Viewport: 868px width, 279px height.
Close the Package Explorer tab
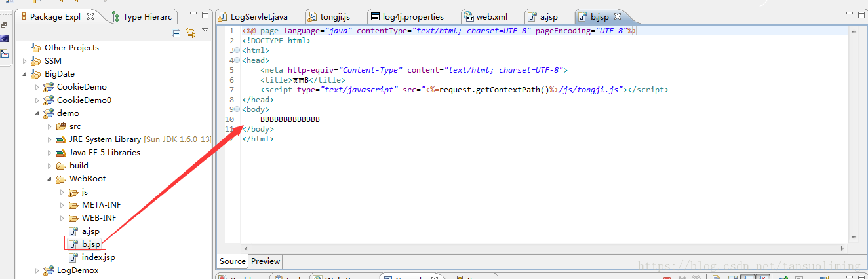point(90,16)
